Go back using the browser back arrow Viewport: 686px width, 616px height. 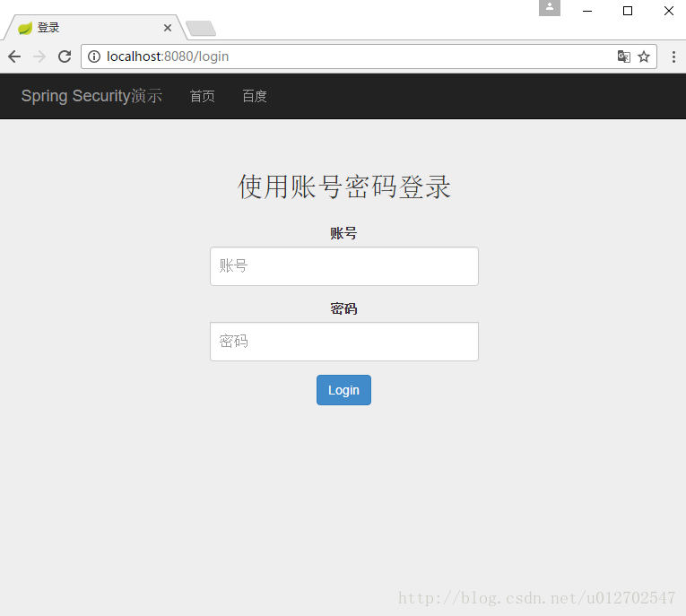[14, 56]
